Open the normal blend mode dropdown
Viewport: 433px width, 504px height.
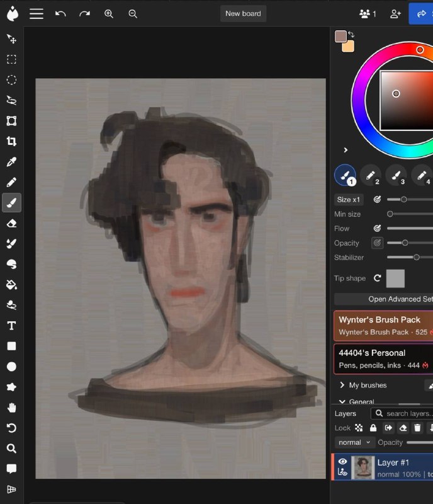pos(354,442)
